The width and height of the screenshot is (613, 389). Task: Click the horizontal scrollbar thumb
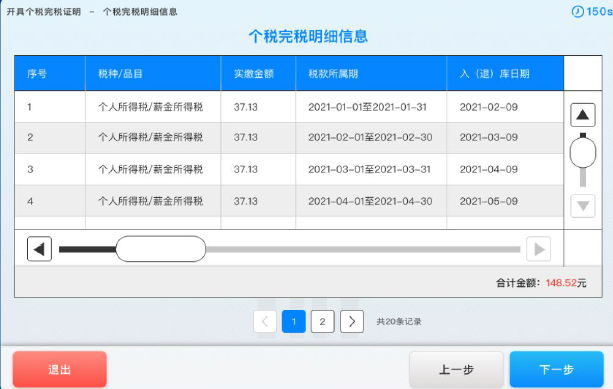(161, 249)
